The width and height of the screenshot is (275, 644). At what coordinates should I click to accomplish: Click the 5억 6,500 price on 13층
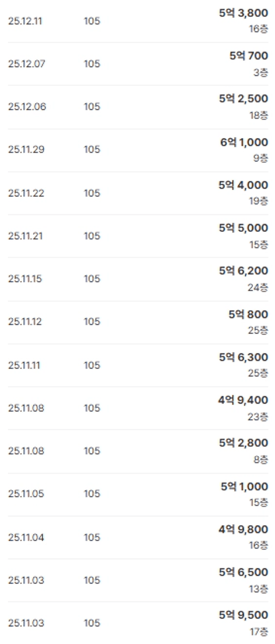(243, 572)
